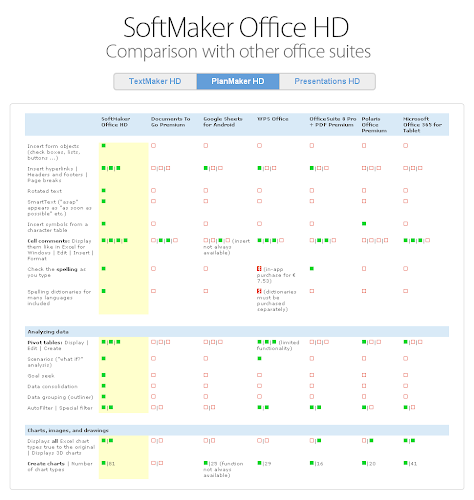Click Polaris green marker for Insert symbols row
474x500 pixels.
point(364,224)
